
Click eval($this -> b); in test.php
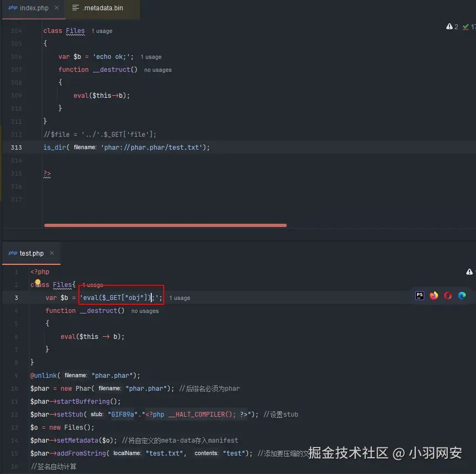92,336
